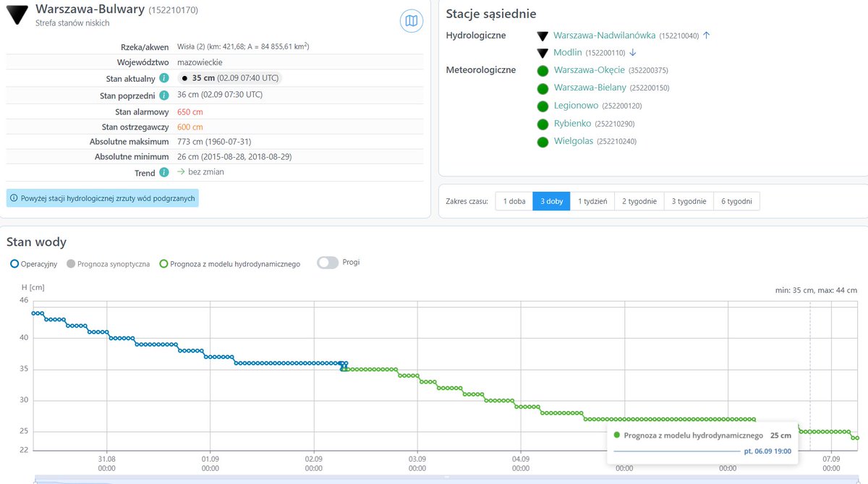Select 3 doby time range
The width and height of the screenshot is (868, 484).
(x=551, y=201)
